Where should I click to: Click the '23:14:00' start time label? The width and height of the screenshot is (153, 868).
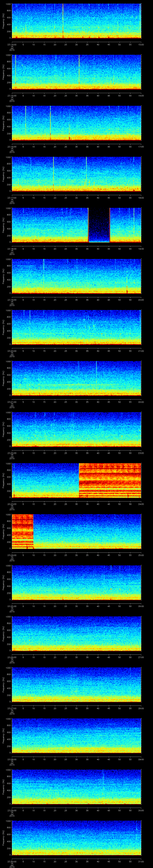point(12,44)
